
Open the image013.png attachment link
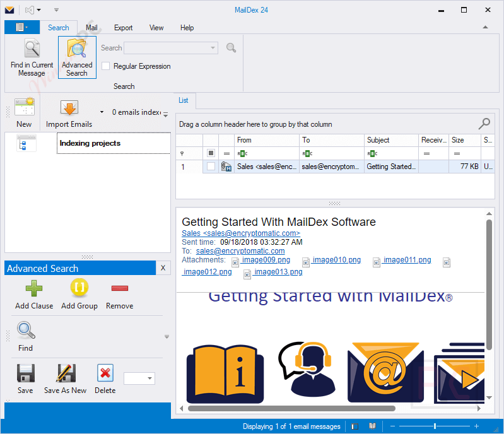(x=278, y=272)
